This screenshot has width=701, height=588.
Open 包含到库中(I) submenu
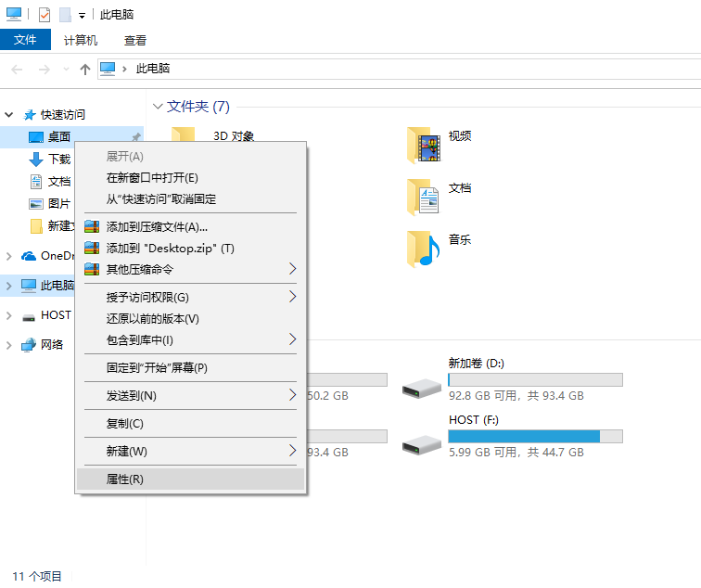190,340
